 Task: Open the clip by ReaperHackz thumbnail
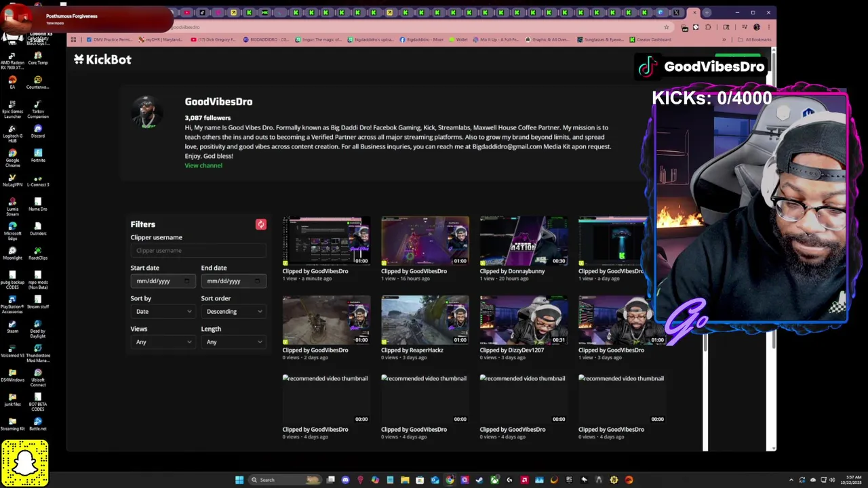(425, 320)
